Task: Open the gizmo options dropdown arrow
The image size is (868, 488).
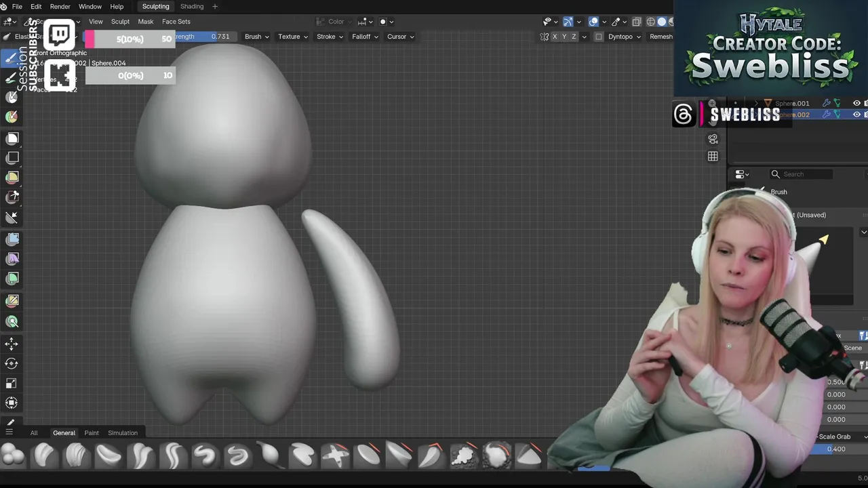Action: pyautogui.click(x=578, y=22)
